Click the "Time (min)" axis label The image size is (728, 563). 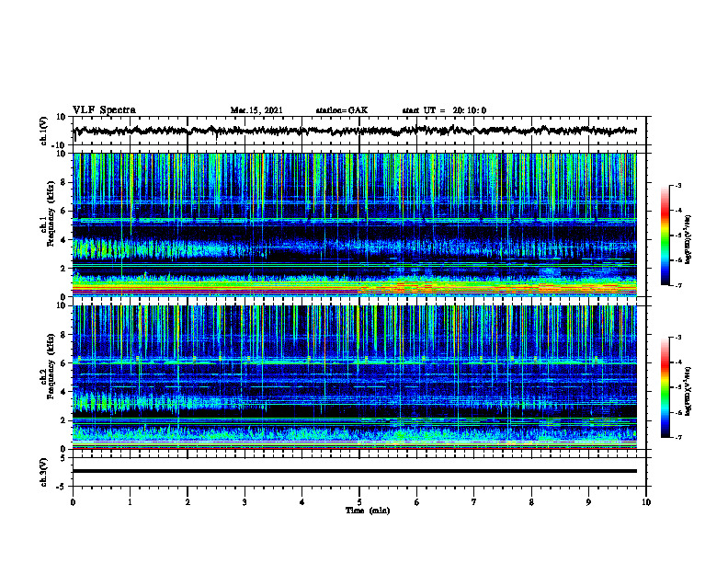click(x=368, y=511)
